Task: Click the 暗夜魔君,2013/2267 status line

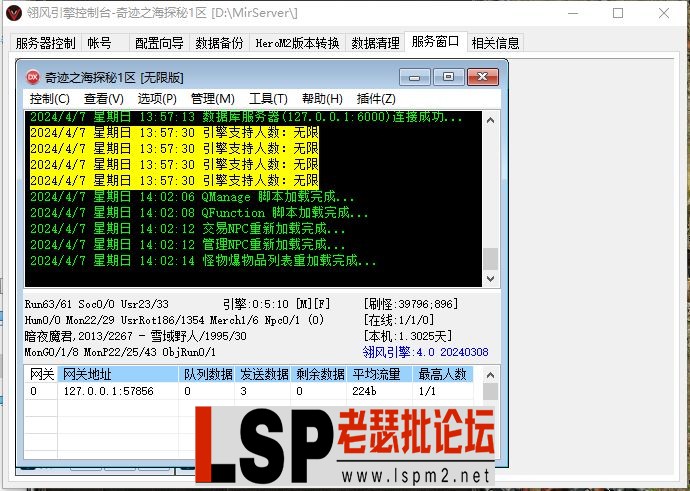Action: (136, 336)
